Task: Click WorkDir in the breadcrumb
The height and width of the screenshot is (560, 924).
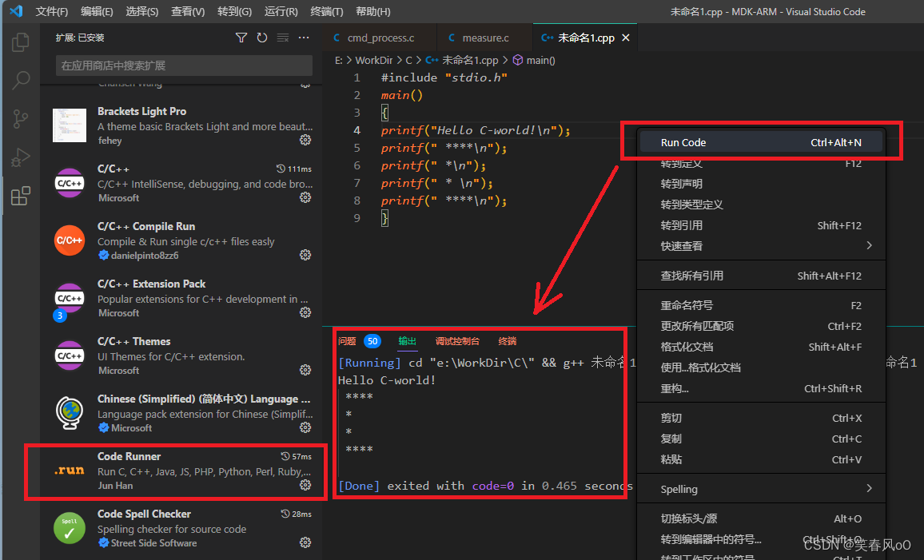Action: (373, 60)
